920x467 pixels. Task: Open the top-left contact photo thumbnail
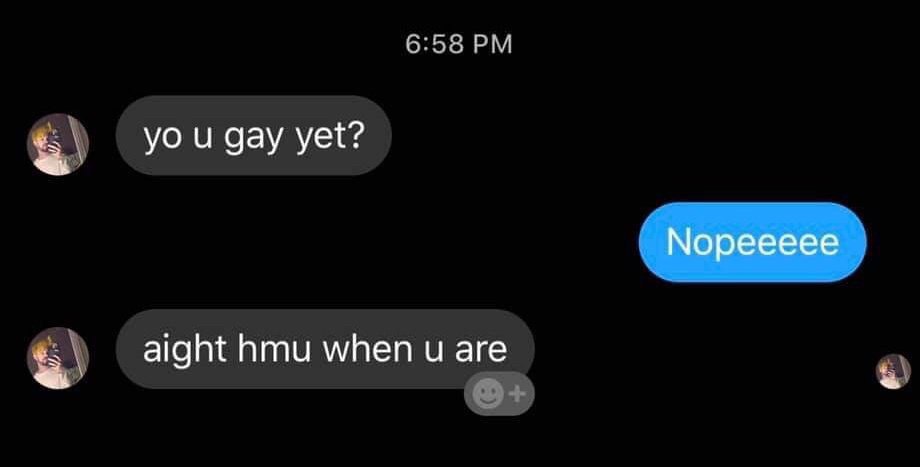tap(58, 144)
